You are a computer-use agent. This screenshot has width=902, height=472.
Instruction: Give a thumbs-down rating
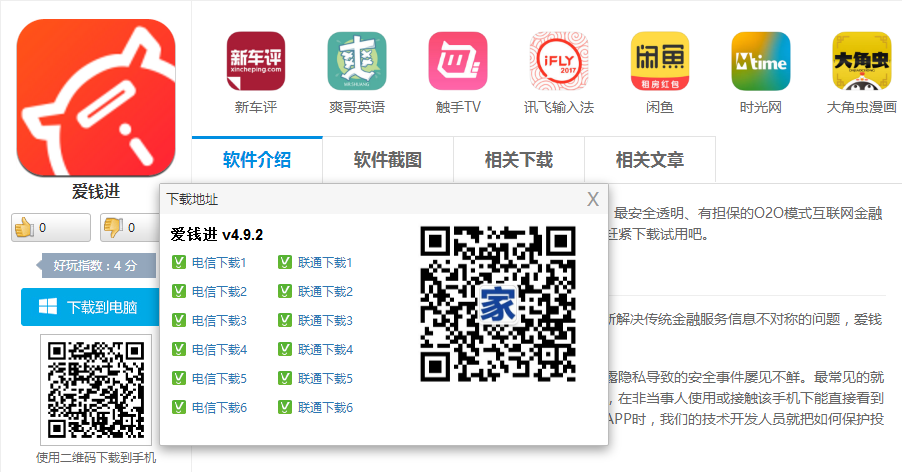tap(130, 228)
